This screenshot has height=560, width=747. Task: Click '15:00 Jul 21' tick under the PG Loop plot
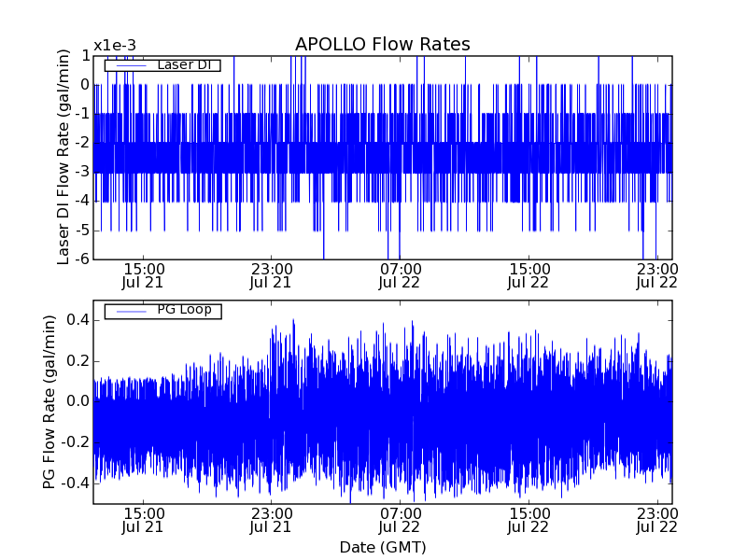143,521
